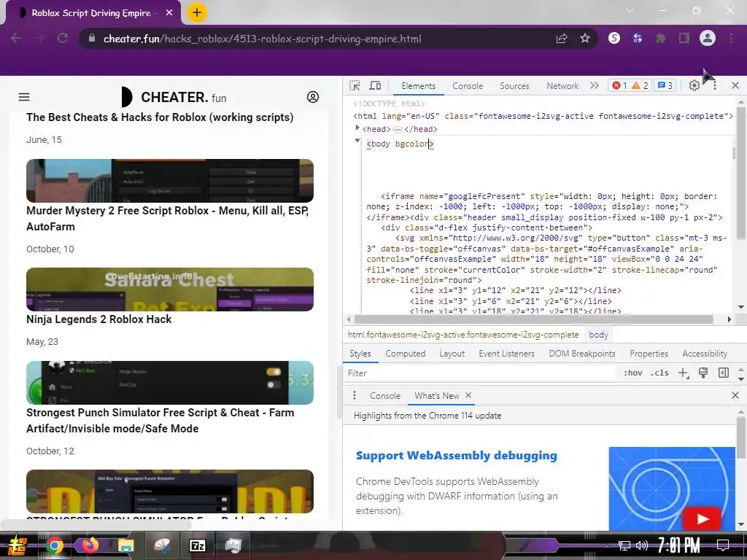Close the What's New tab
The image size is (747, 560).
pos(468,395)
